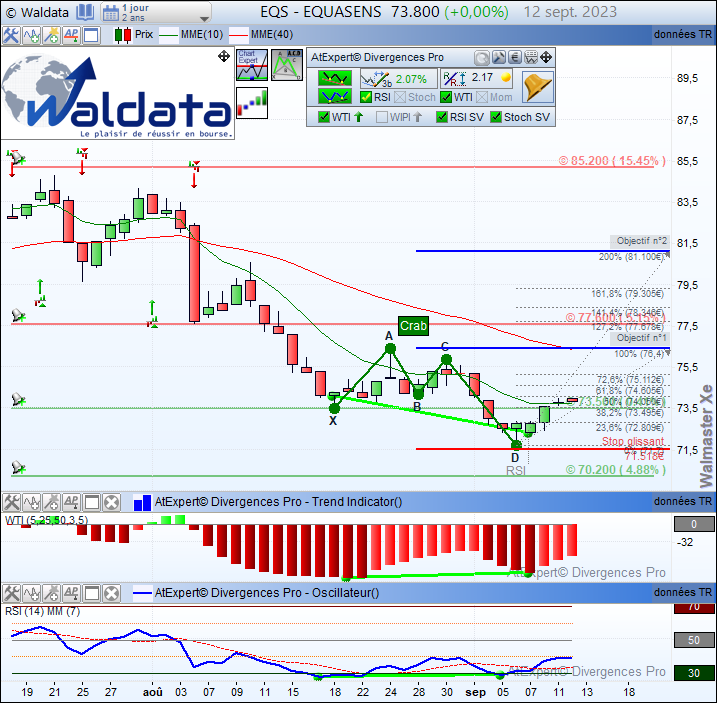The height and width of the screenshot is (703, 717).
Task: Open the main chart tools wrench icon beside Prix
Action: 11,35
